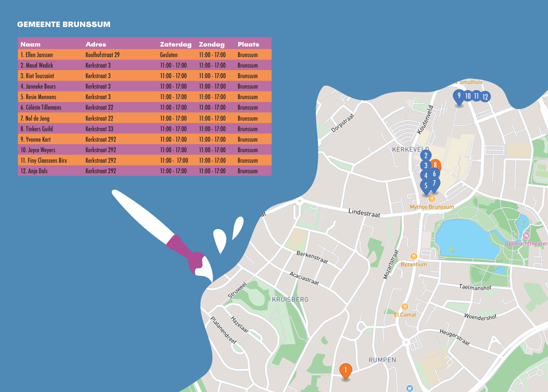Select the Openluchttheater venue icon
The height and width of the screenshot is (392, 548).
tap(526, 236)
